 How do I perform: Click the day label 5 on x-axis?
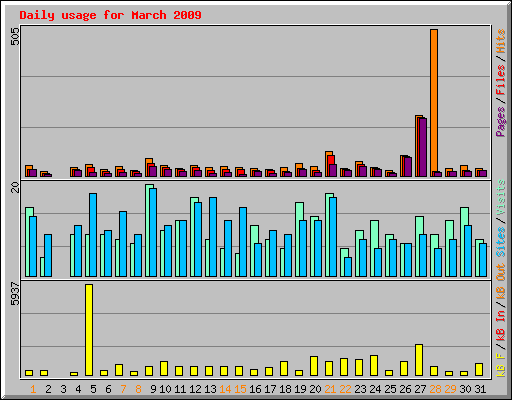click(x=93, y=389)
